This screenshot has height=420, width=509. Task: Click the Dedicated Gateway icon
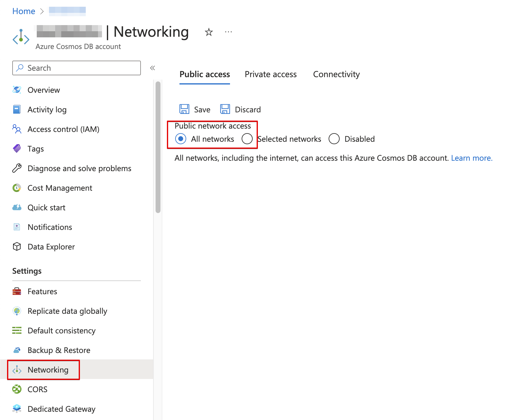point(17,409)
